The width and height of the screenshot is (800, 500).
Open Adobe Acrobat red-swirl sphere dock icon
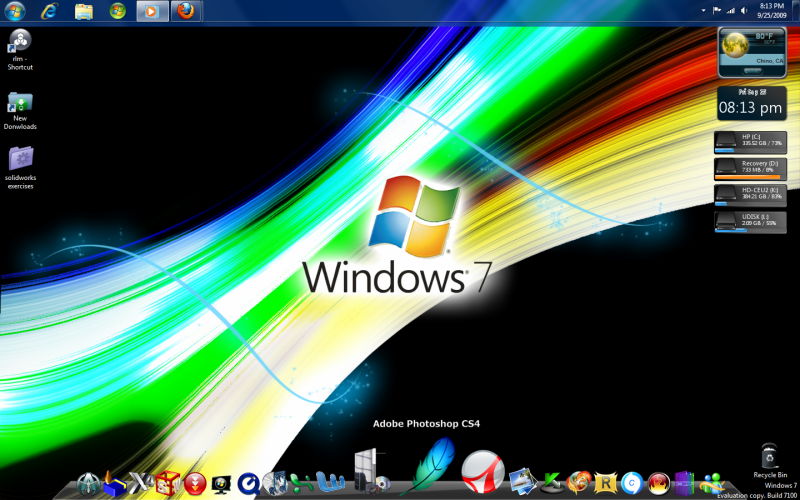click(x=483, y=471)
